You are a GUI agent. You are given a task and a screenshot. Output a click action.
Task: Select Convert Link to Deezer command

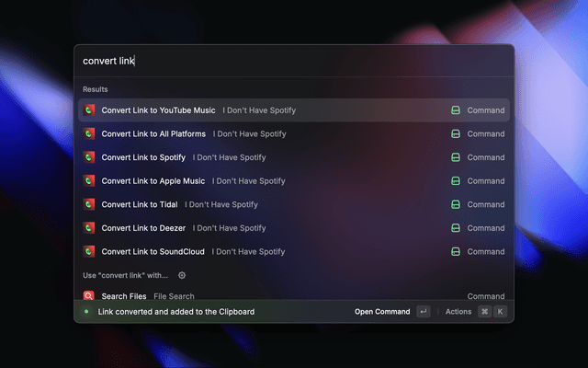tap(143, 228)
